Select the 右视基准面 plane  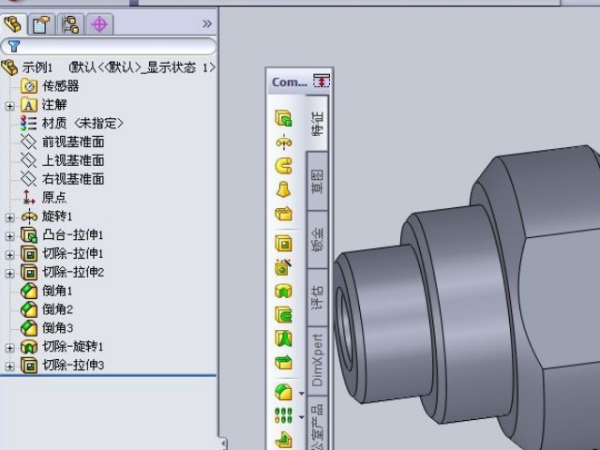[73, 179]
